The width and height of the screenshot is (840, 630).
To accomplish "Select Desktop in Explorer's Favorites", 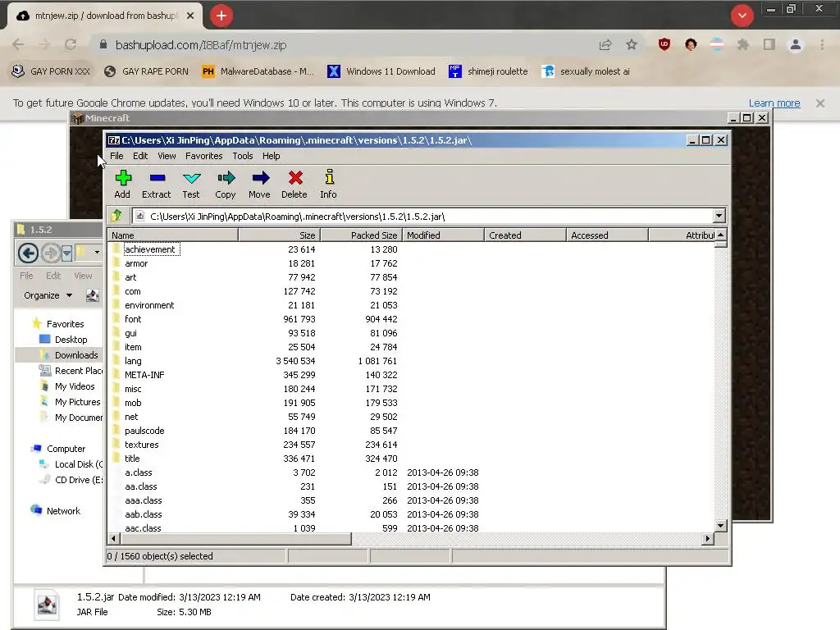I will tap(71, 339).
